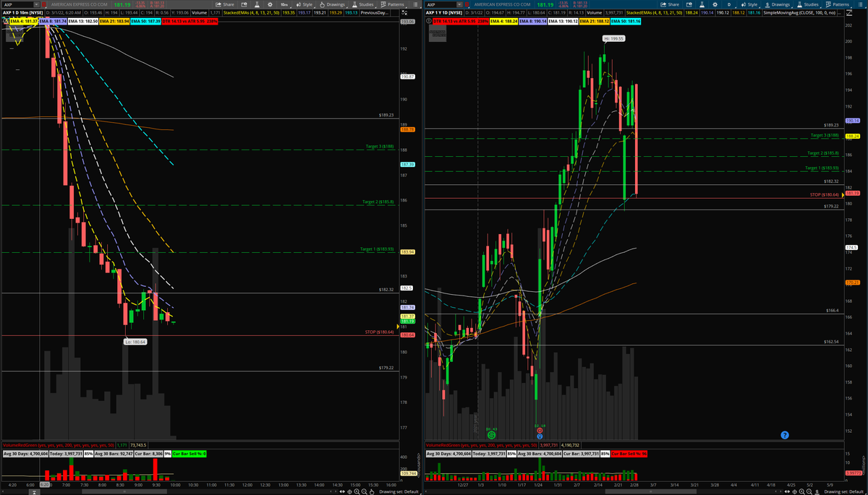The width and height of the screenshot is (868, 495).
Task: Open the Studies menu on right chart
Action: point(808,4)
